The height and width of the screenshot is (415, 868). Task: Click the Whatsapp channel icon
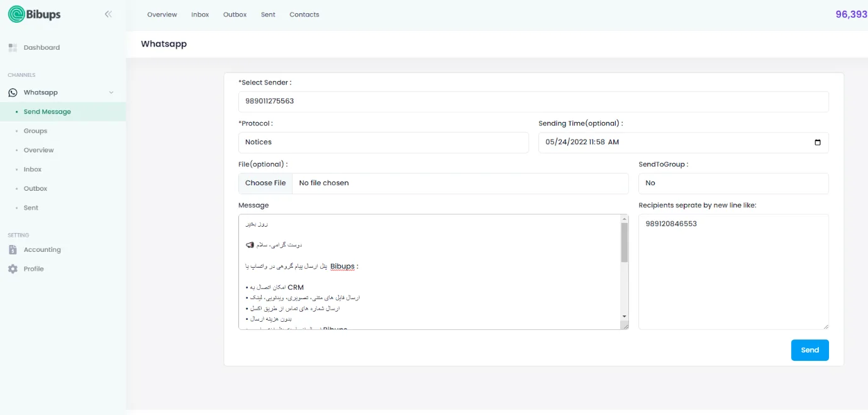click(x=13, y=93)
